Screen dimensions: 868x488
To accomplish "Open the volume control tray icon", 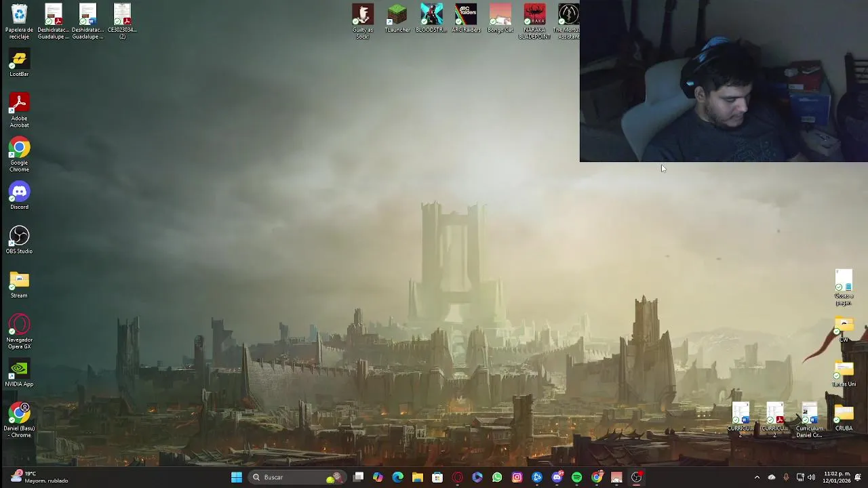I will [812, 477].
